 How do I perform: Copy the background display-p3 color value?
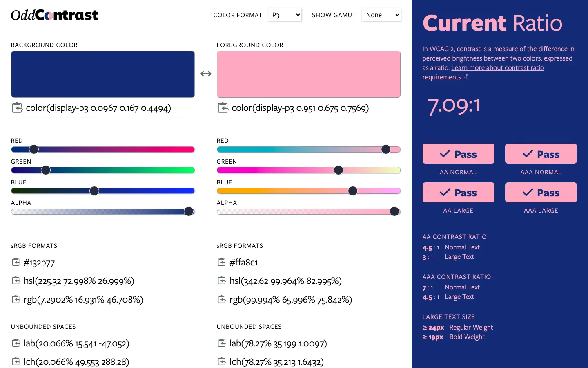pos(17,108)
